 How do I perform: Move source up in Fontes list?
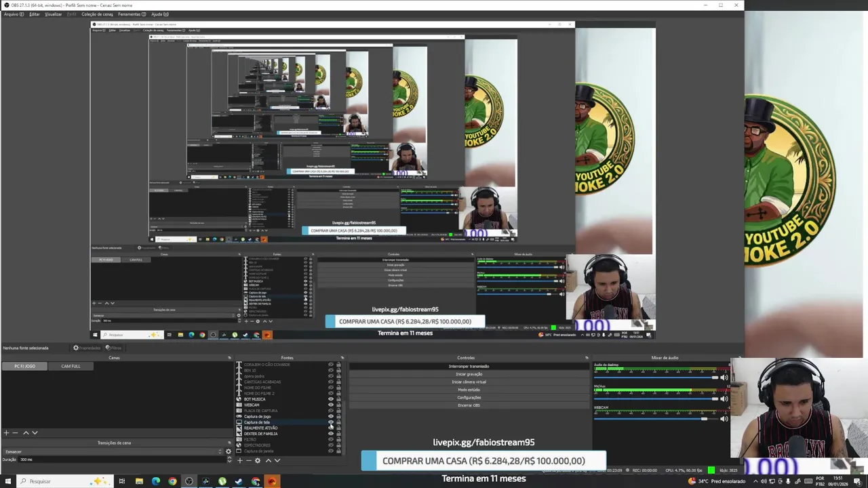(x=269, y=460)
